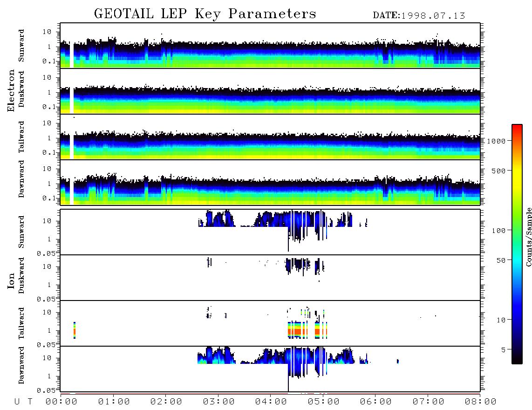The image size is (532, 410).
Task: Click the "Counts/Sample" colorbar label
Action: [528, 237]
